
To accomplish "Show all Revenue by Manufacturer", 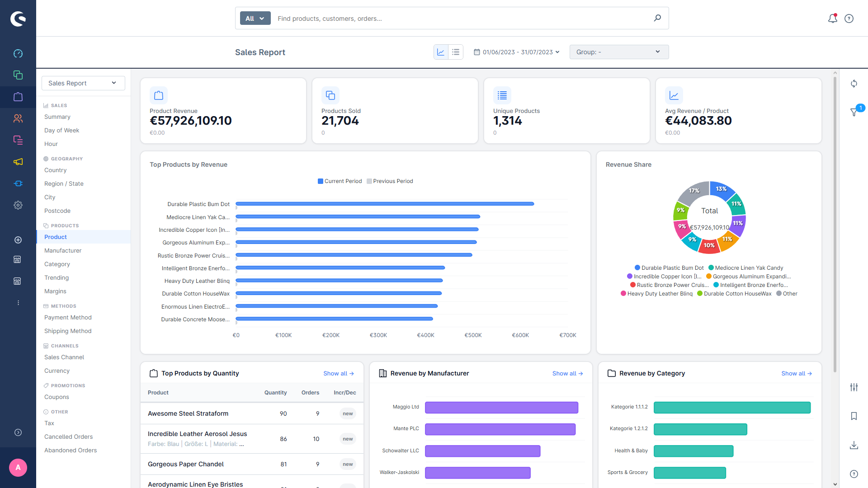I will click(x=568, y=374).
